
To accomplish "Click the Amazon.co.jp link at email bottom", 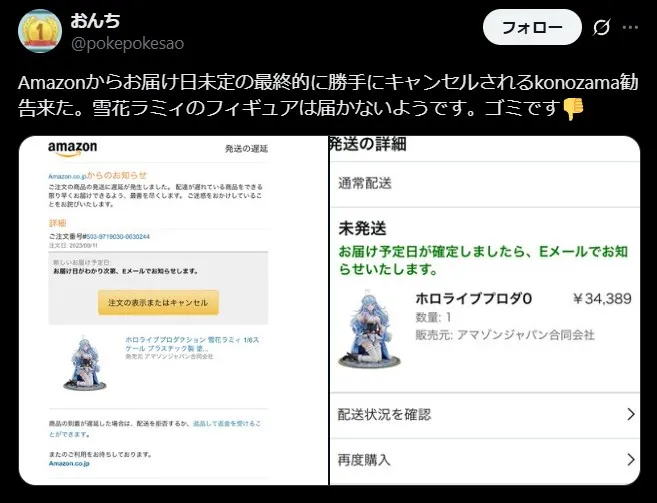I will [69, 464].
